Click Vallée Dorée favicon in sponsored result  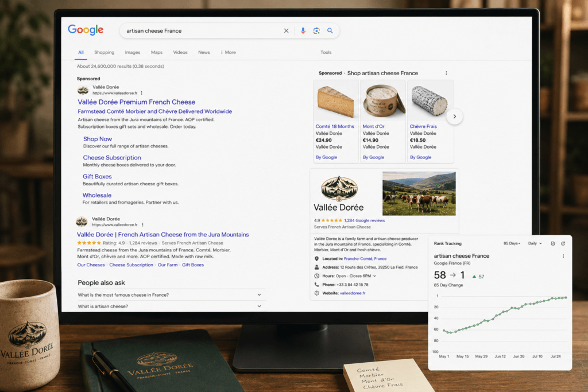[x=83, y=90]
